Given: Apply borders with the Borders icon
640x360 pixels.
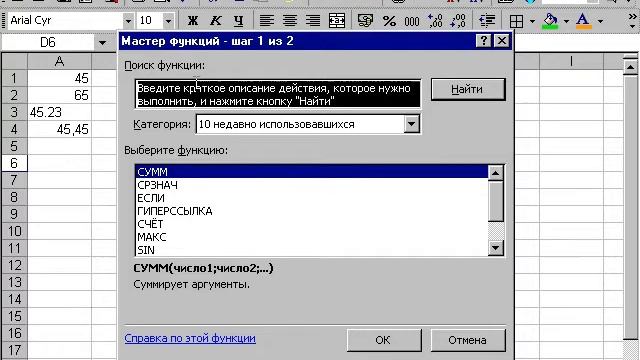Looking at the screenshot, I should click(x=516, y=21).
